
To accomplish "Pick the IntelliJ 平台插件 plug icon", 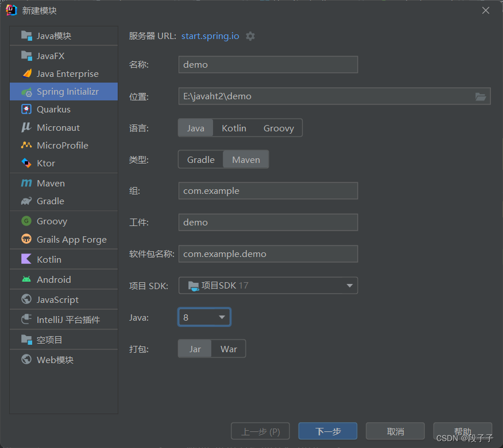I will [x=26, y=319].
